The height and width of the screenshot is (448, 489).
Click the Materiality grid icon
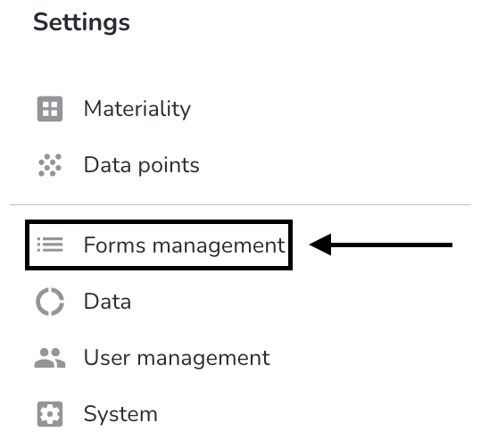[x=50, y=109]
